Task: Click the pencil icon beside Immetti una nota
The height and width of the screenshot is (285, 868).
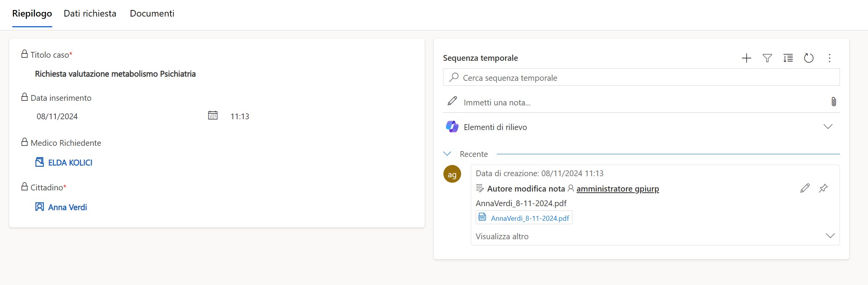Action: (452, 101)
